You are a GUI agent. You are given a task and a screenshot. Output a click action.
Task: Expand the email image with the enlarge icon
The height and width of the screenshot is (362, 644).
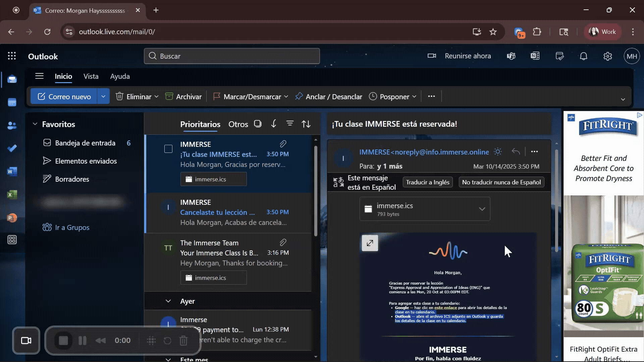tap(370, 243)
